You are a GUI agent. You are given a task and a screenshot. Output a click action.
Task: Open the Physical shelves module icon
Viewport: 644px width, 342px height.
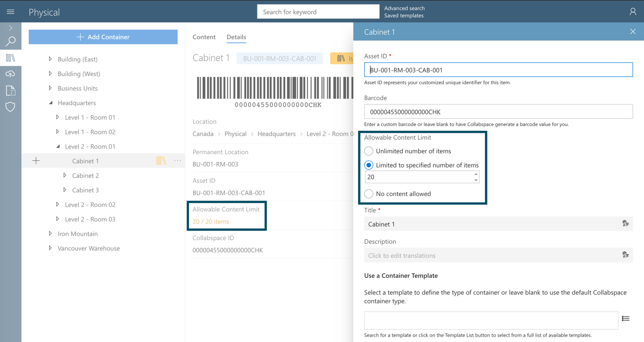tap(10, 58)
